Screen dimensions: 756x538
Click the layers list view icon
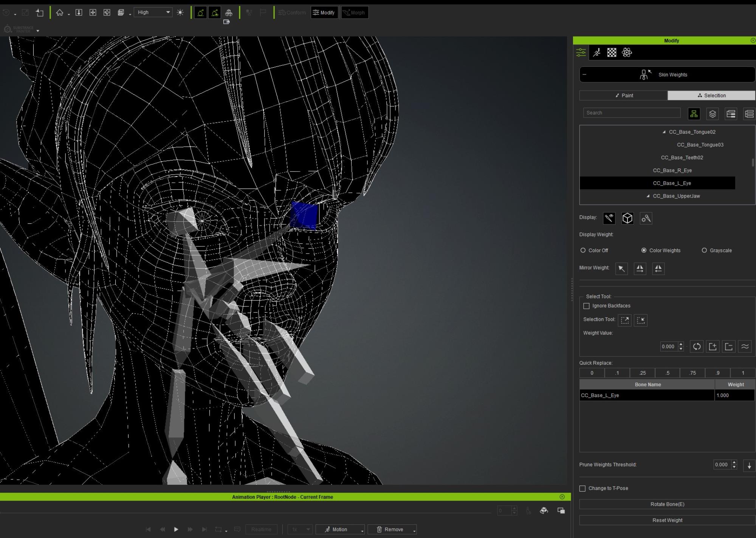pyautogui.click(x=713, y=114)
